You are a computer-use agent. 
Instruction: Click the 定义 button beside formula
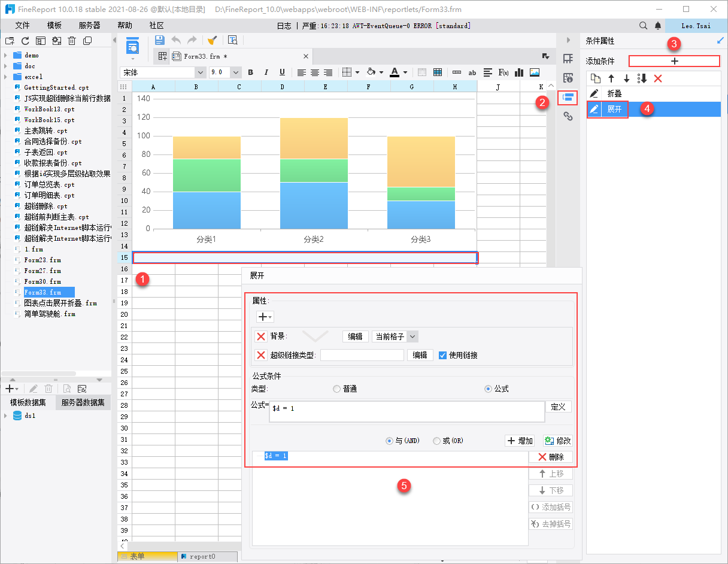[x=558, y=407]
